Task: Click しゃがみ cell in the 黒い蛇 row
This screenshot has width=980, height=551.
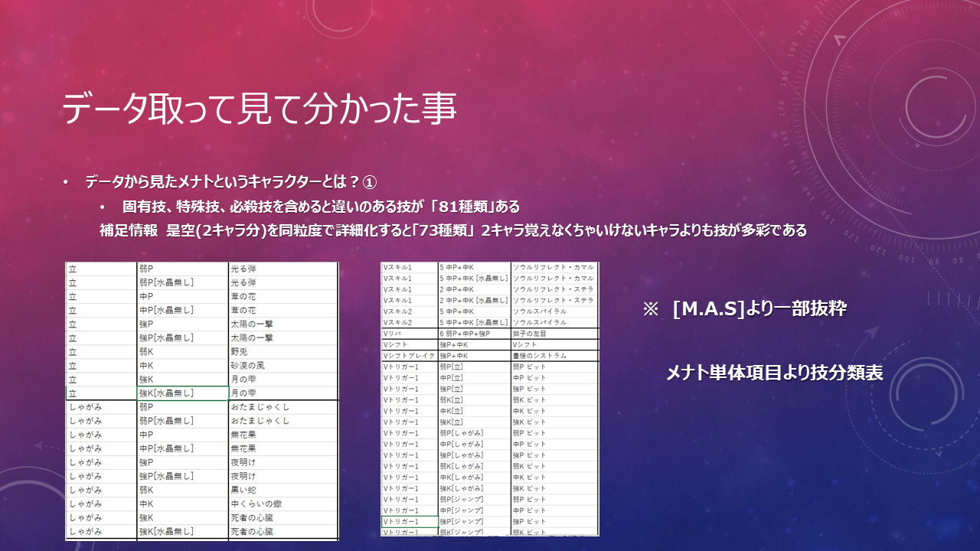Action: click(101, 490)
